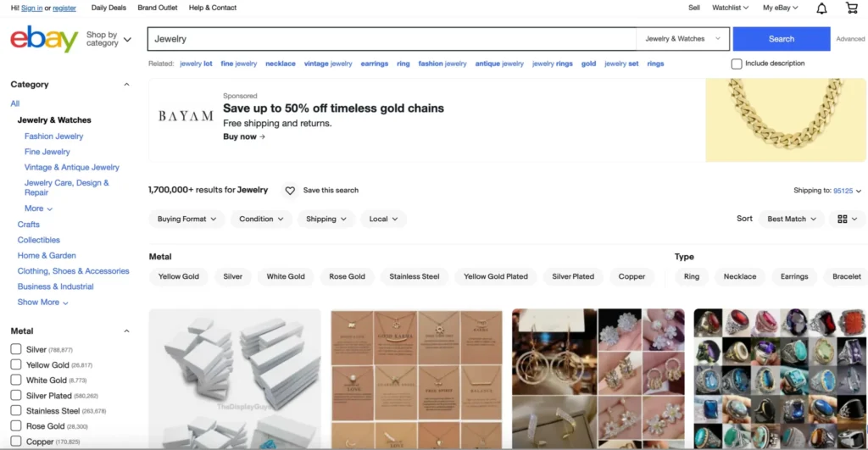The width and height of the screenshot is (868, 450).
Task: Open Jewelry Care, Design & Repair category
Action: tap(66, 187)
